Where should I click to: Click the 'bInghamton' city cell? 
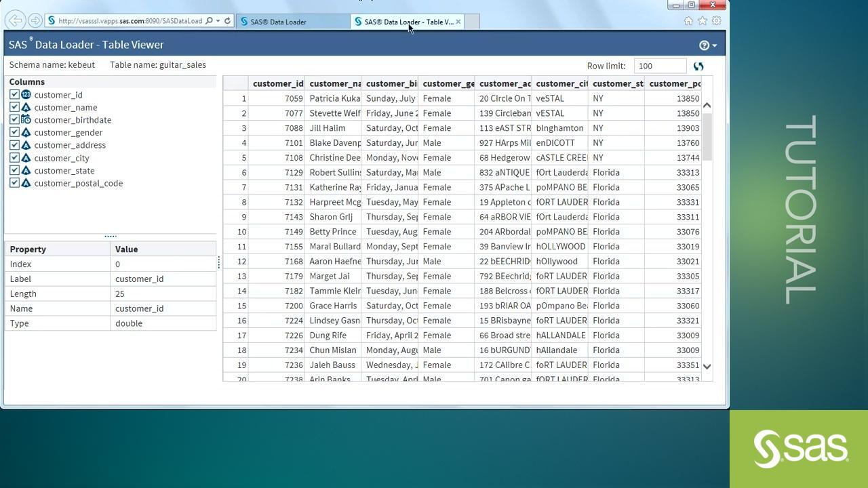[x=559, y=128]
